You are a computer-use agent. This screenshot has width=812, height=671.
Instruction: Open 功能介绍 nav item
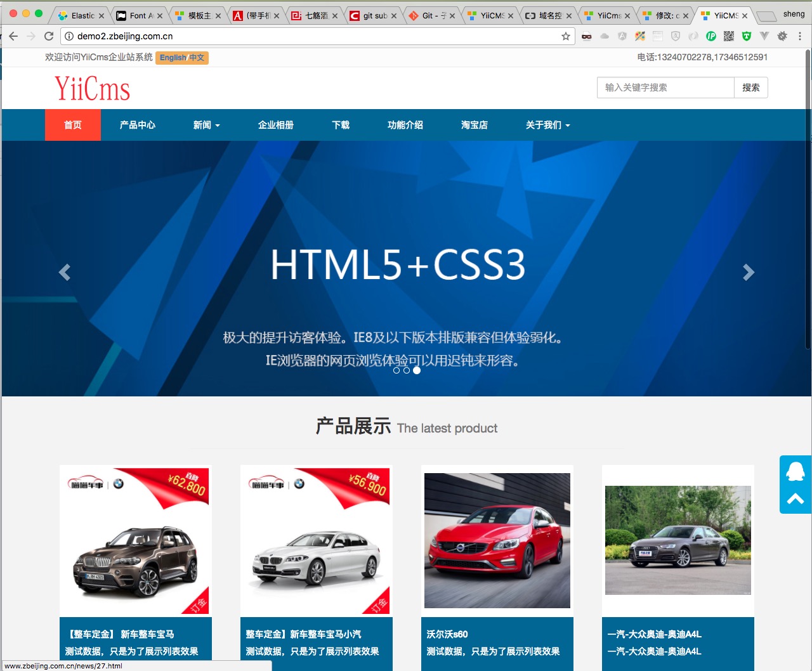tap(405, 125)
